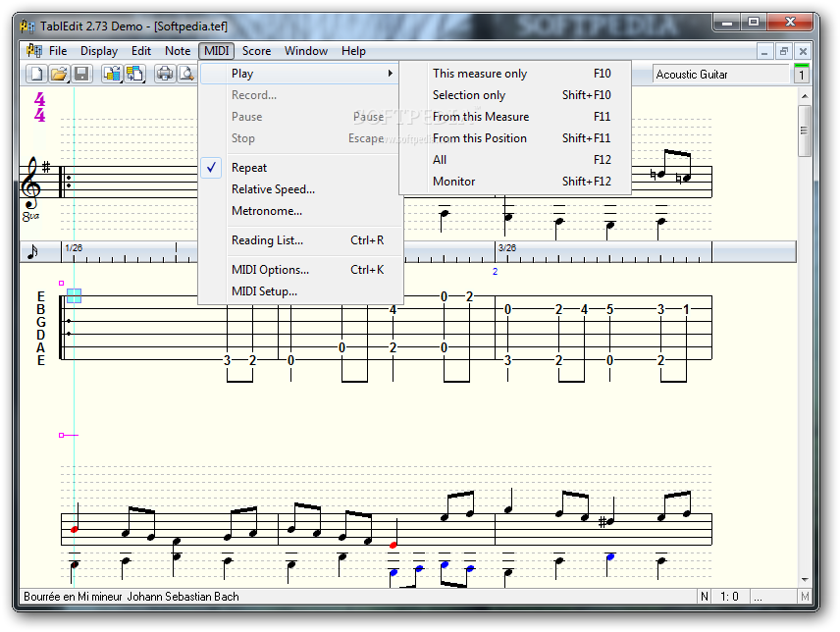Open the Display menu
The width and height of the screenshot is (840, 632).
99,51
